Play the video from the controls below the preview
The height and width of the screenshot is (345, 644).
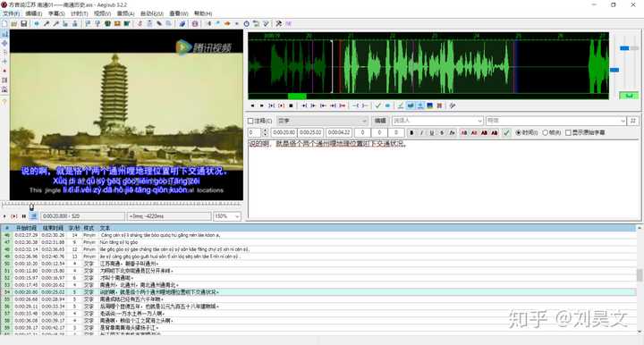point(4,216)
